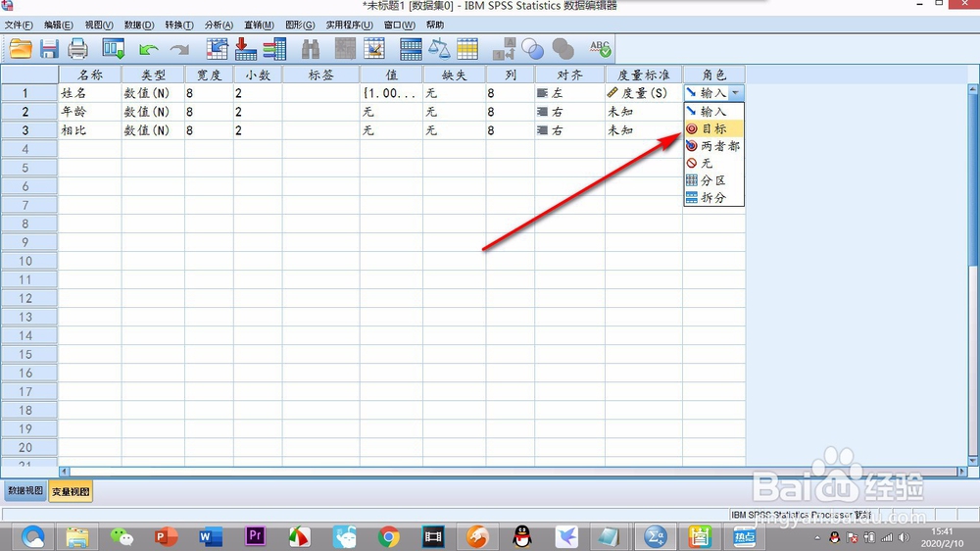Select the 姓名 variable name cell

coord(90,93)
